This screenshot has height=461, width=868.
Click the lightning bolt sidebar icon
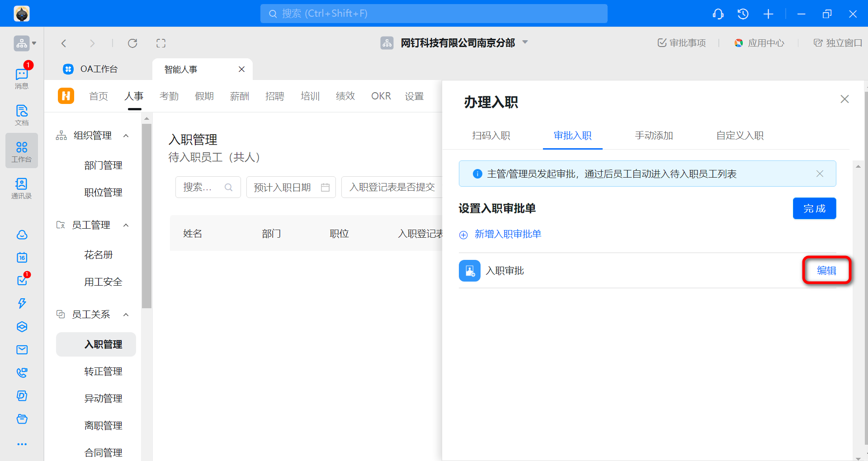[x=22, y=303]
